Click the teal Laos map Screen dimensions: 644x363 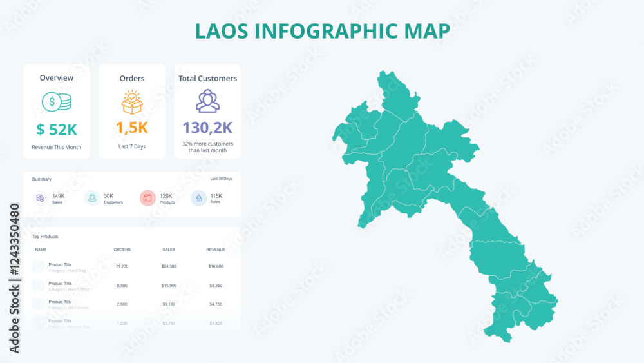coord(444,206)
